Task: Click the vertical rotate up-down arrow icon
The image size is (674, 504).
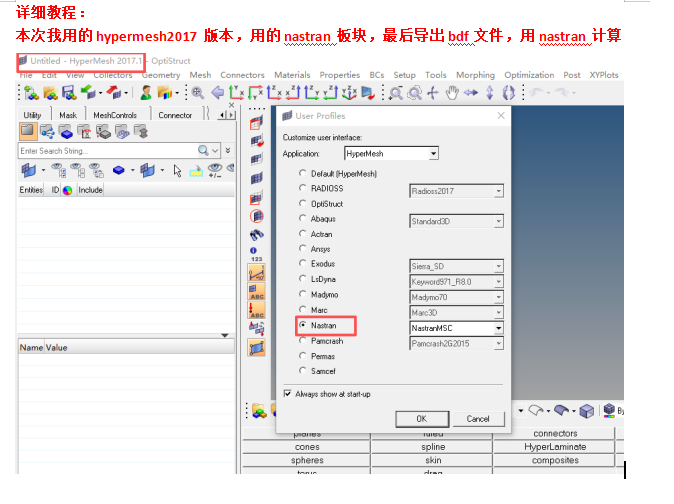Action: coord(490,93)
